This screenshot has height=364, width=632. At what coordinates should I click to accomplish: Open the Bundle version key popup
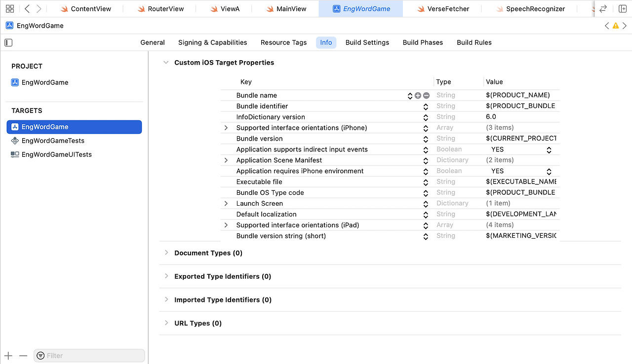tap(426, 139)
